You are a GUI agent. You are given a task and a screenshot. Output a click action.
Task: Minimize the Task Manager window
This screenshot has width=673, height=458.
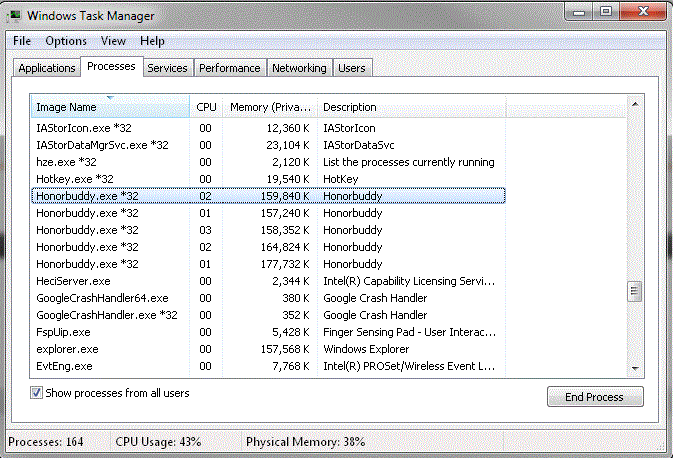click(579, 12)
